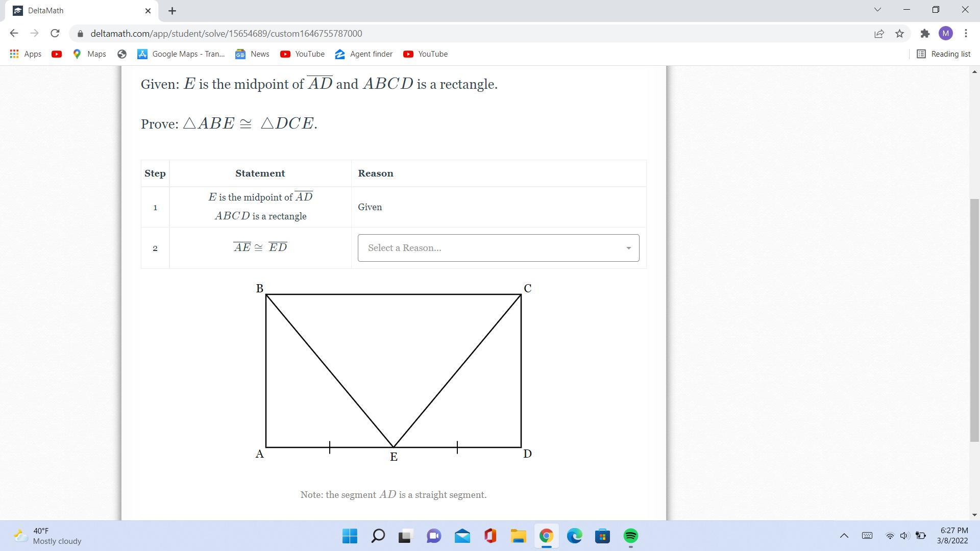
Task: Bookmark this page with the star icon
Action: (x=899, y=34)
